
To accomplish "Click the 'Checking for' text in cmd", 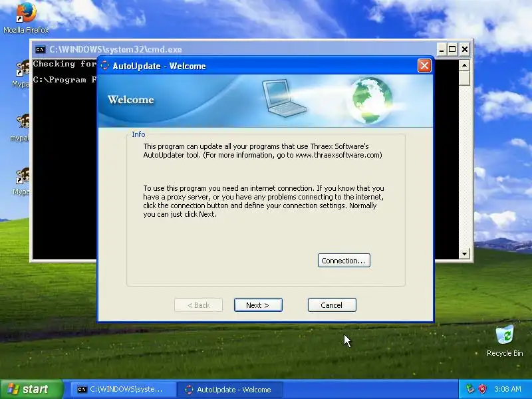I will click(x=65, y=64).
